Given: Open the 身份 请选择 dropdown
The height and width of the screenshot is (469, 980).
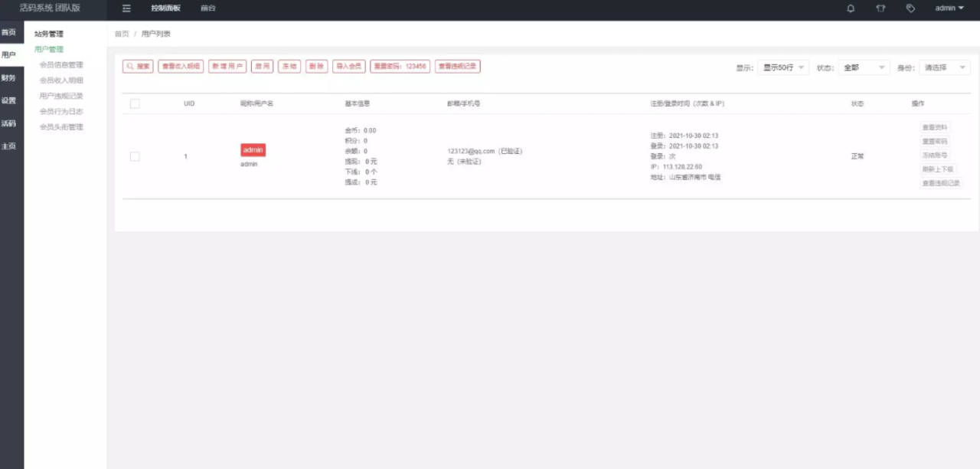Looking at the screenshot, I should tap(945, 67).
